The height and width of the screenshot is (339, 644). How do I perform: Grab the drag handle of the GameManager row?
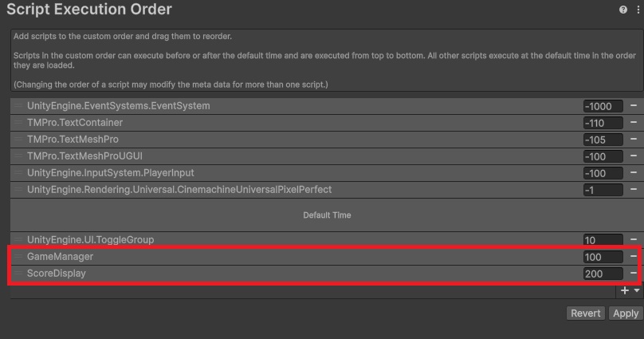click(x=18, y=257)
